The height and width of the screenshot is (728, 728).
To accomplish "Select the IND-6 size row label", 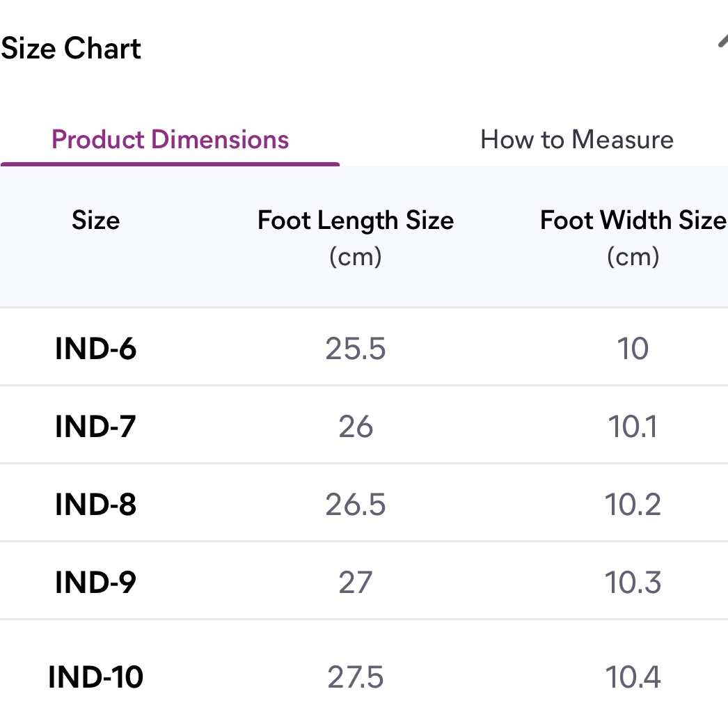I will point(95,349).
